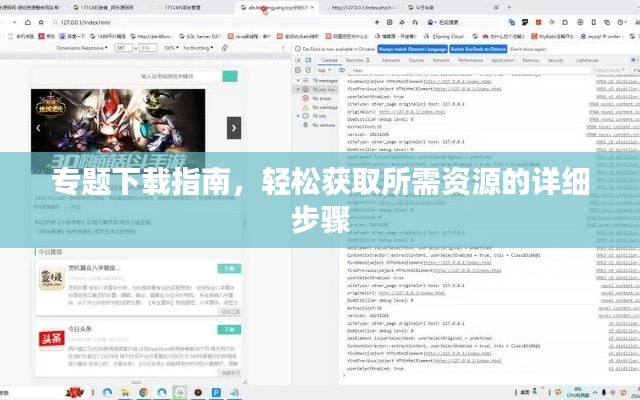Click the rotate device icon in device toolbar
This screenshot has width=640, height=400.
pyautogui.click(x=224, y=48)
